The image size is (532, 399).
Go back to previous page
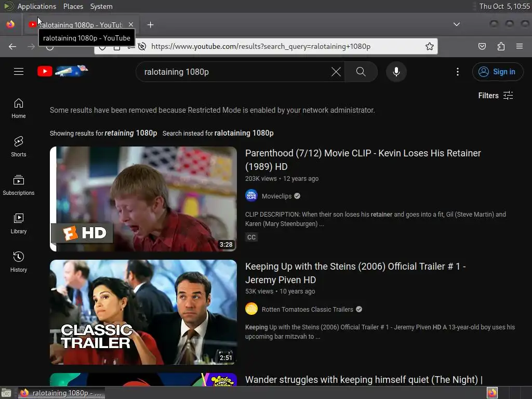[x=12, y=46]
